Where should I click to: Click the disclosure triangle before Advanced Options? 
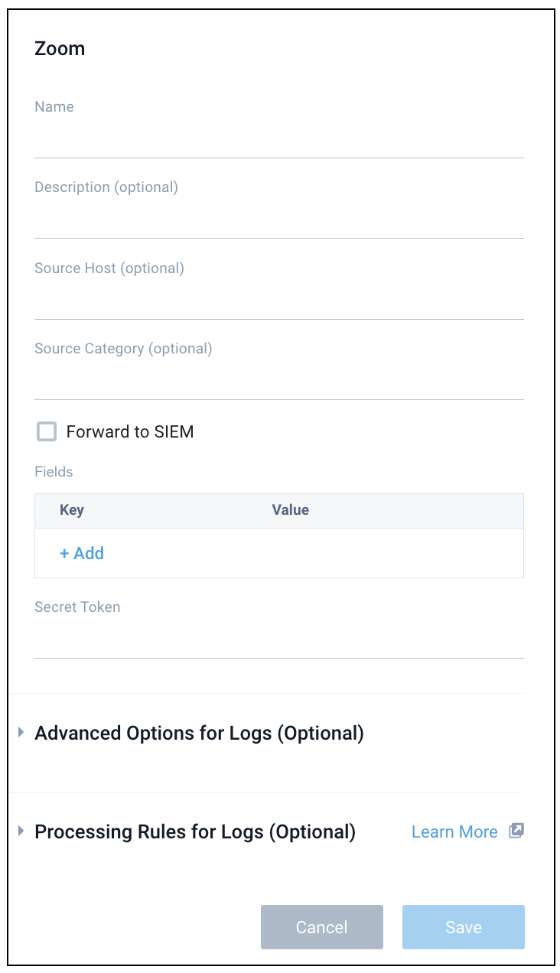coord(21,732)
